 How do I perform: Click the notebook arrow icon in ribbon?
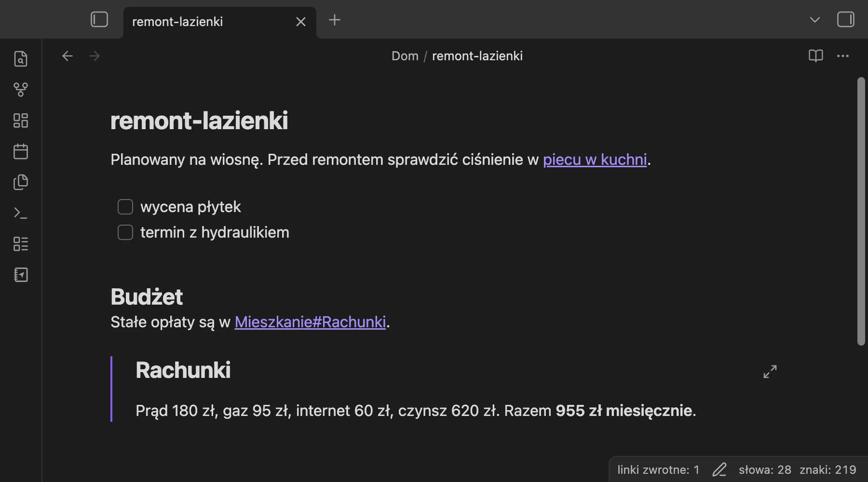click(21, 275)
